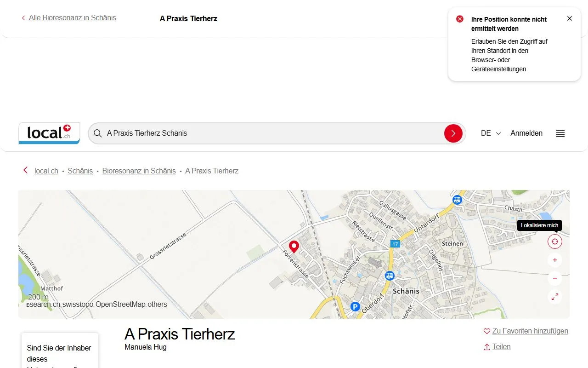The width and height of the screenshot is (588, 368).
Task: Open the Schänis breadcrumb link
Action: tap(80, 171)
